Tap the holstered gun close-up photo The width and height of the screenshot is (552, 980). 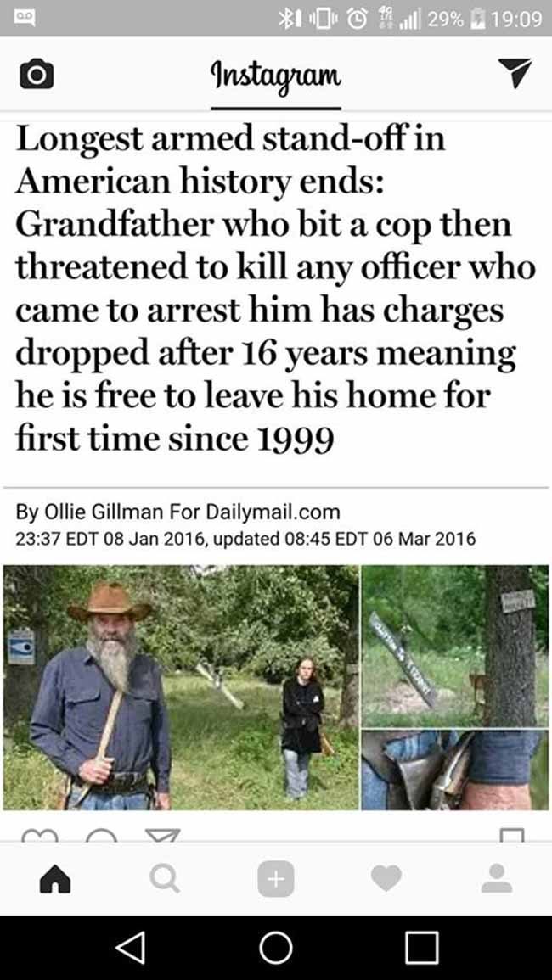[455, 770]
